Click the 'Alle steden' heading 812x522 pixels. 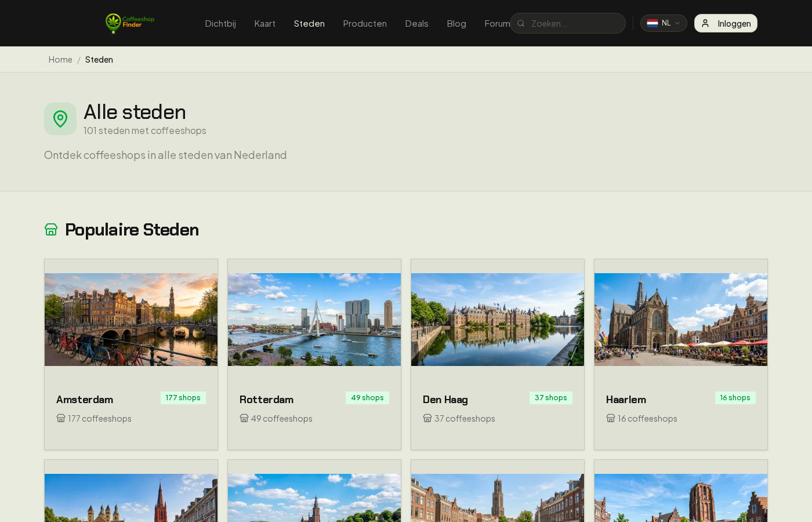(135, 112)
